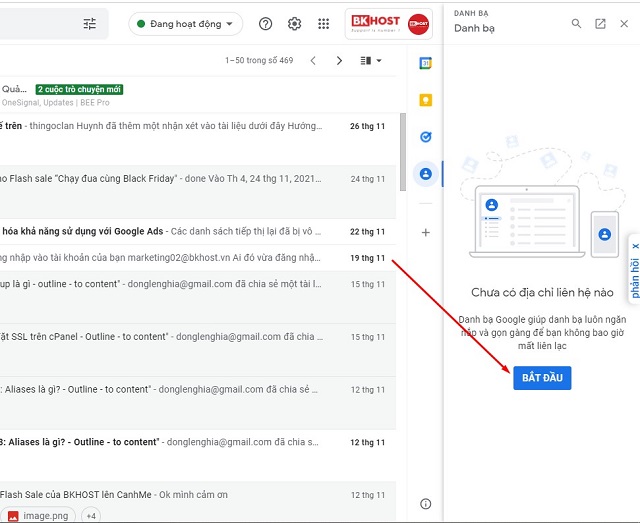Select Contacts icon in side panel

[x=426, y=174]
